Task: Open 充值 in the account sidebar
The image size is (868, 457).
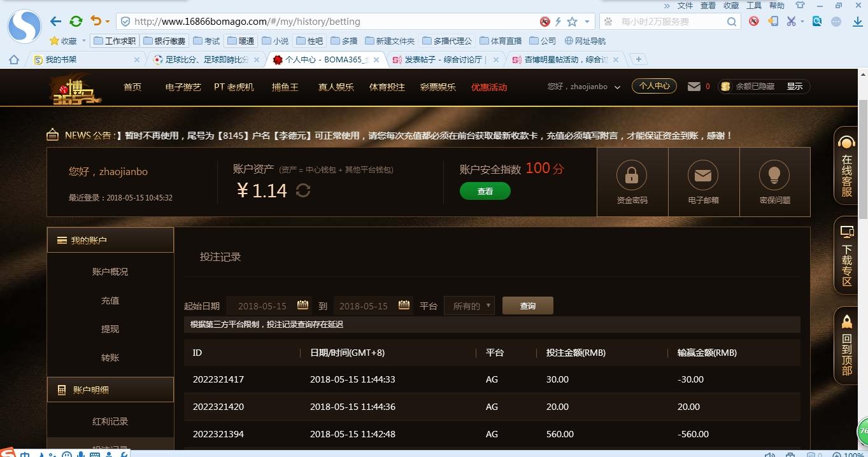Action: 110,300
